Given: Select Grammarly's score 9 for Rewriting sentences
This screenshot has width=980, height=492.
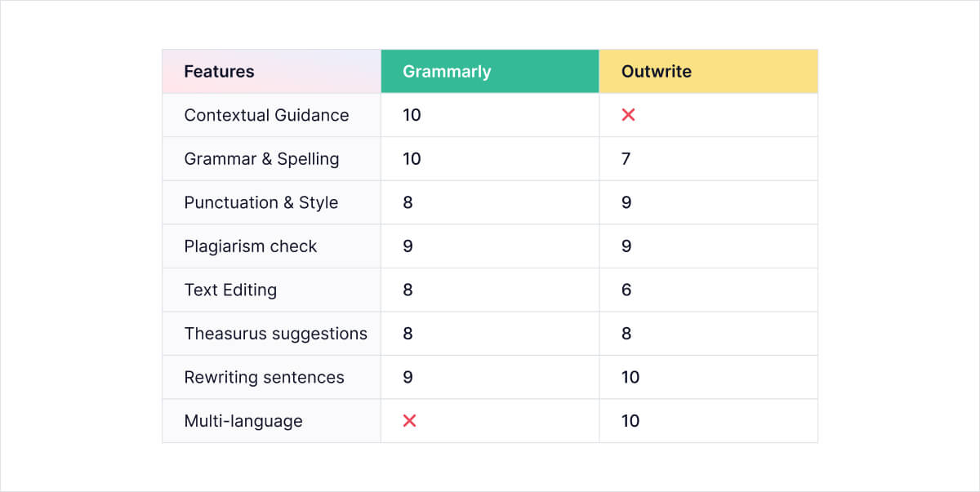Looking at the screenshot, I should pyautogui.click(x=408, y=377).
